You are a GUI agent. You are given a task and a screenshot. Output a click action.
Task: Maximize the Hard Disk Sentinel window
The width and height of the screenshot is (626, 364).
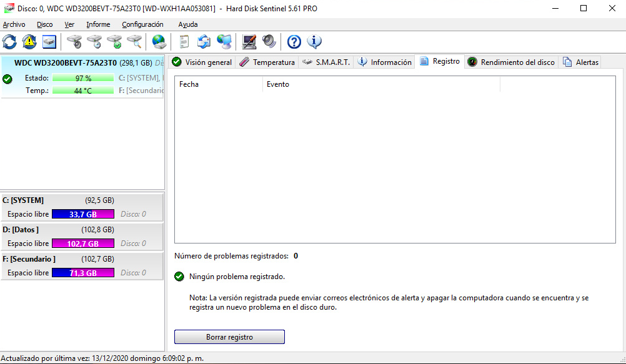pos(584,8)
